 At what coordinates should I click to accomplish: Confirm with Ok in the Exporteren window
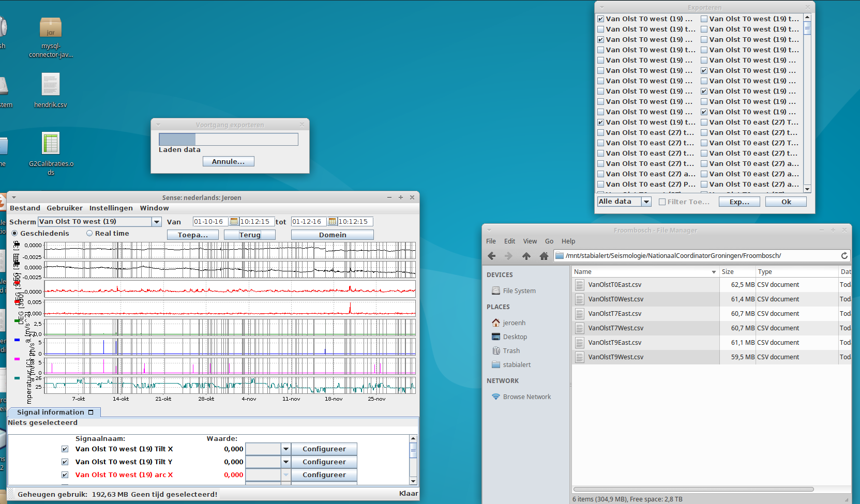pos(786,202)
